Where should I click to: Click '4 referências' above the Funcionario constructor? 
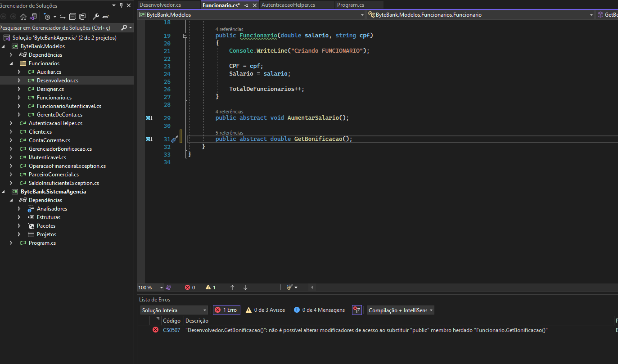229,29
